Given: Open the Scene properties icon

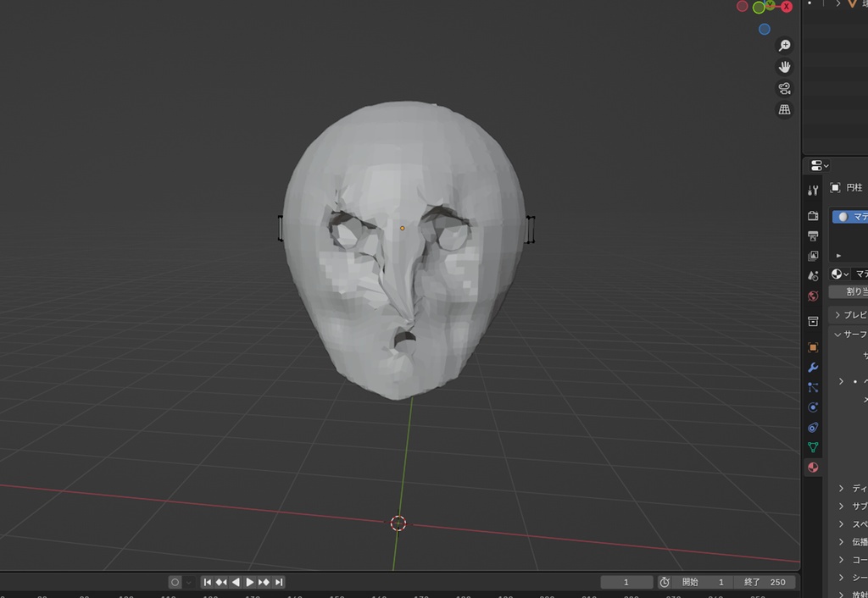Looking at the screenshot, I should (813, 276).
